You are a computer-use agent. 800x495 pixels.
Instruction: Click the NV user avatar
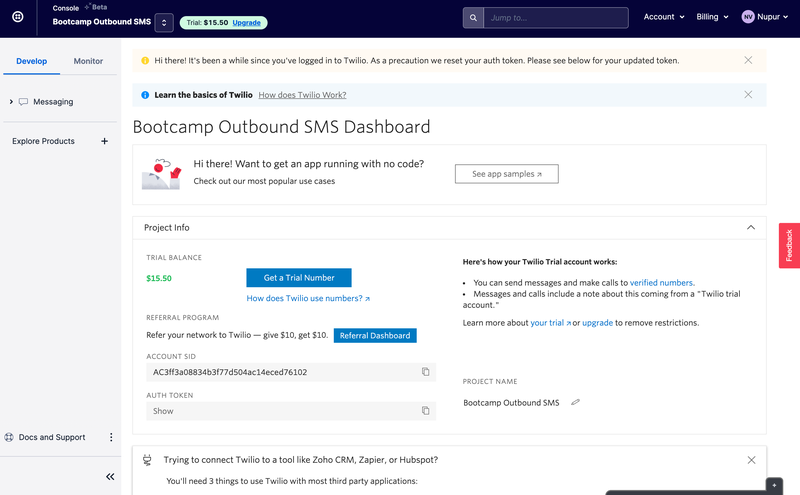[747, 17]
